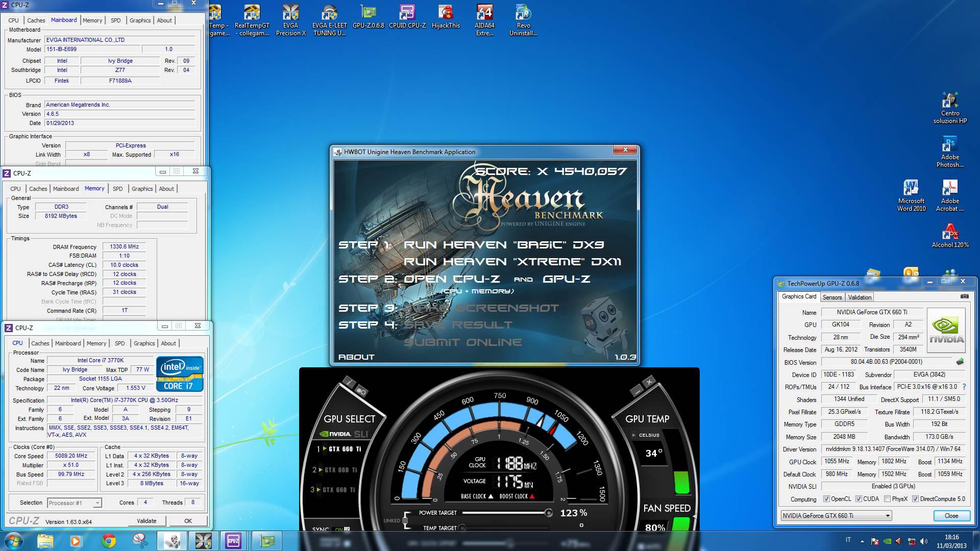980x551 pixels.
Task: Open Precision X info button
Action: point(349,383)
